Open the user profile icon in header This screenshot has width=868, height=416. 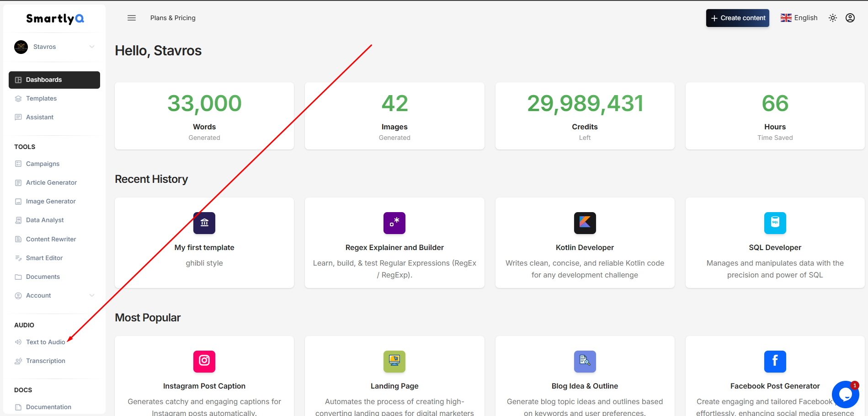(850, 18)
